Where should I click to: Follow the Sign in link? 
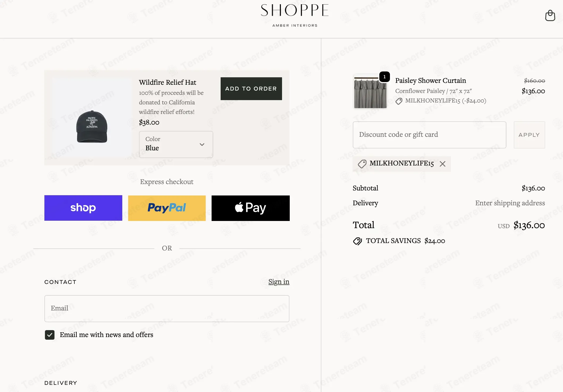(279, 282)
